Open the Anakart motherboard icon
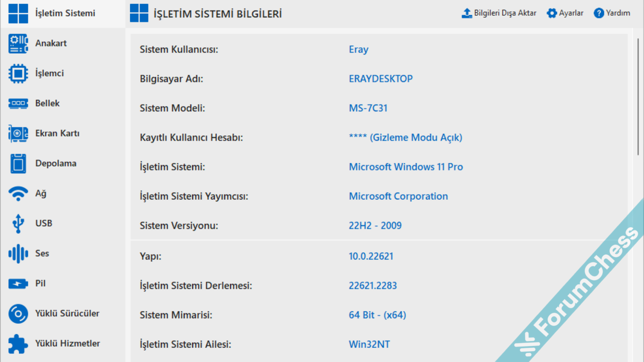This screenshot has height=362, width=644. click(18, 44)
